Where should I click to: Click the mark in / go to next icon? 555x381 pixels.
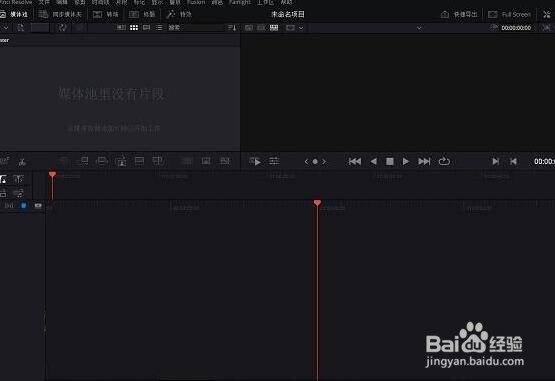tap(496, 161)
